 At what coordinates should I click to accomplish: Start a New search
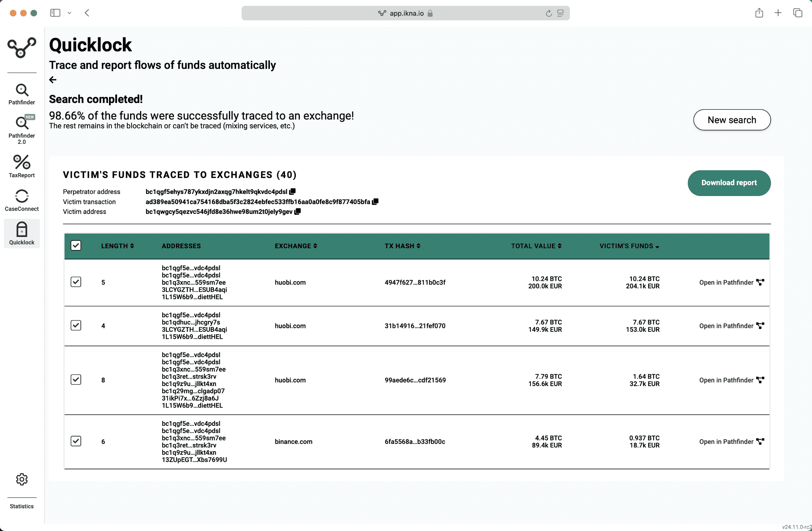732,120
